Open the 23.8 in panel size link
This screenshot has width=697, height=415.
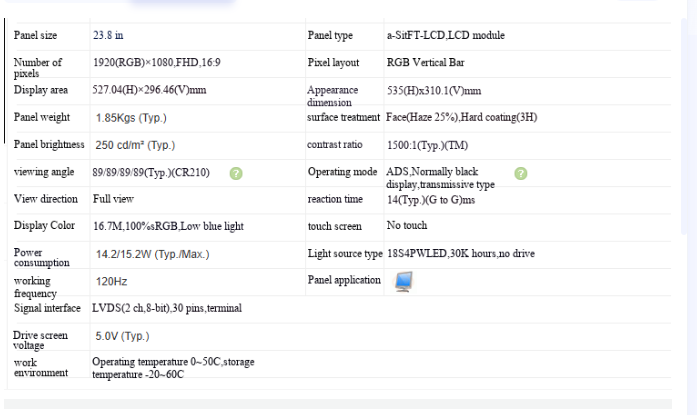pos(108,35)
